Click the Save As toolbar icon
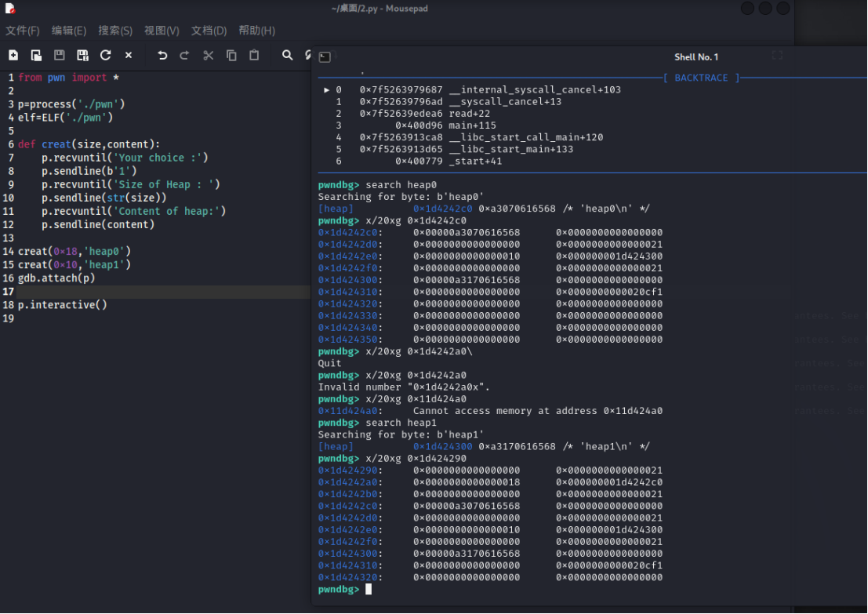Image resolution: width=868 pixels, height=614 pixels. coord(82,55)
